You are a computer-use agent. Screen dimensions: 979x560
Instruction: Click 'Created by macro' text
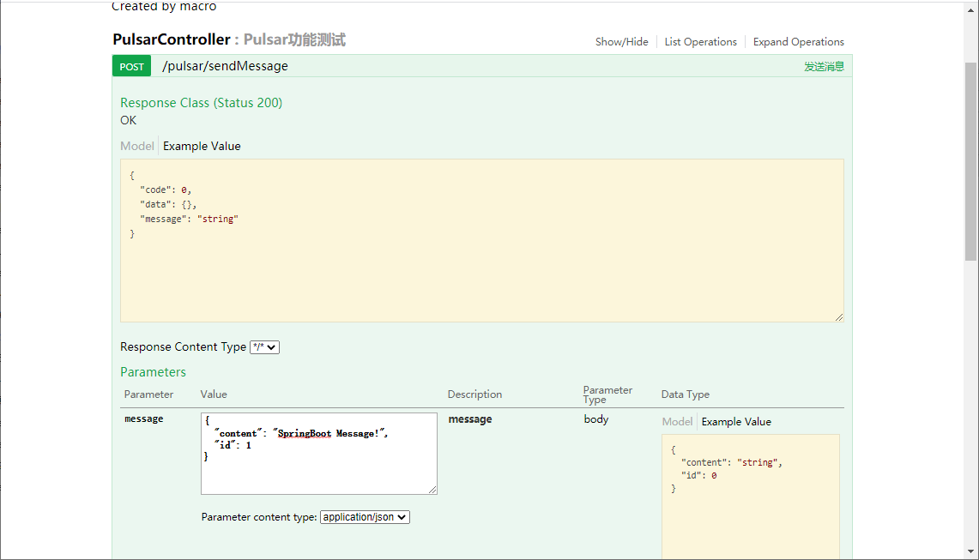[x=164, y=6]
